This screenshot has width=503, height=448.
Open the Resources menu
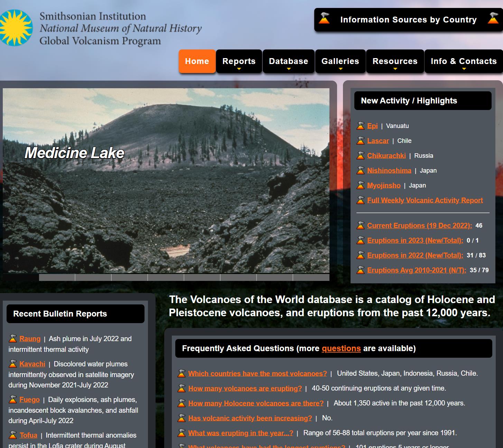395,62
